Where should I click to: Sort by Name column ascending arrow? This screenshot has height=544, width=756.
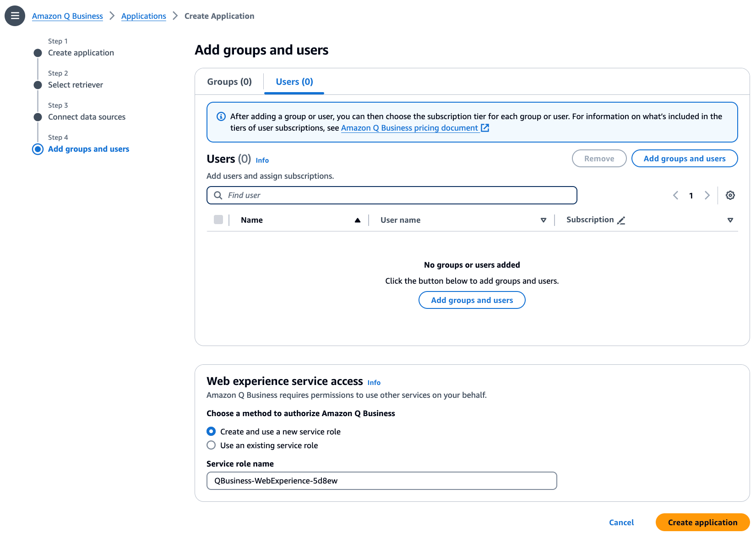point(358,220)
